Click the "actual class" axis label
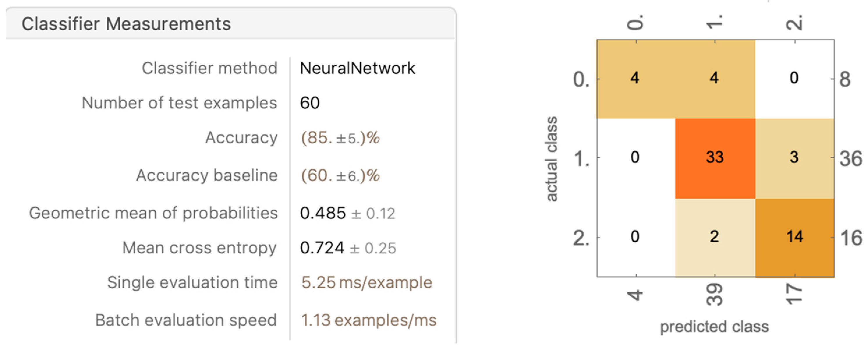 click(x=552, y=159)
